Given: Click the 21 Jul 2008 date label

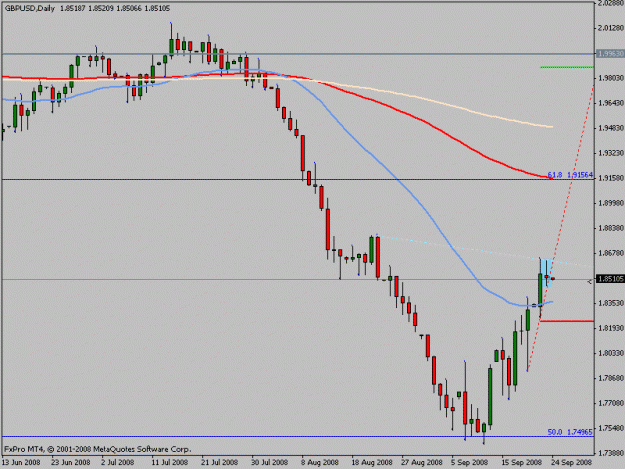Looking at the screenshot, I should (219, 463).
